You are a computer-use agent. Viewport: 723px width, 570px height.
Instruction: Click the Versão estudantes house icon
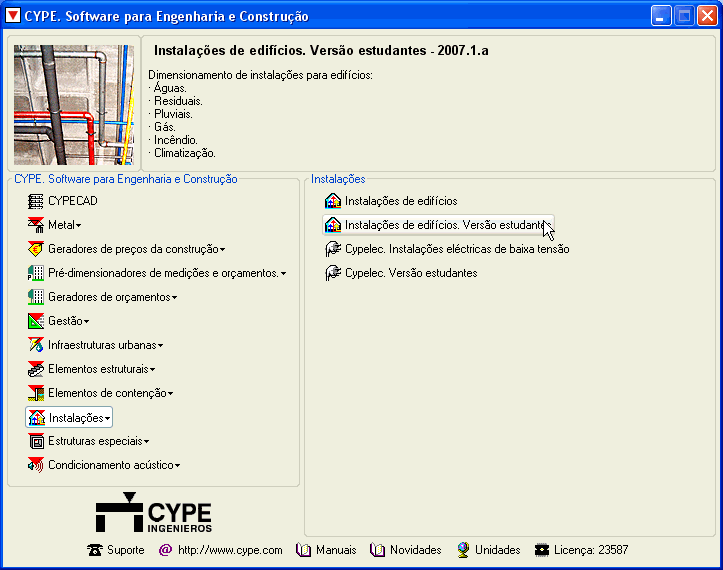(x=332, y=225)
